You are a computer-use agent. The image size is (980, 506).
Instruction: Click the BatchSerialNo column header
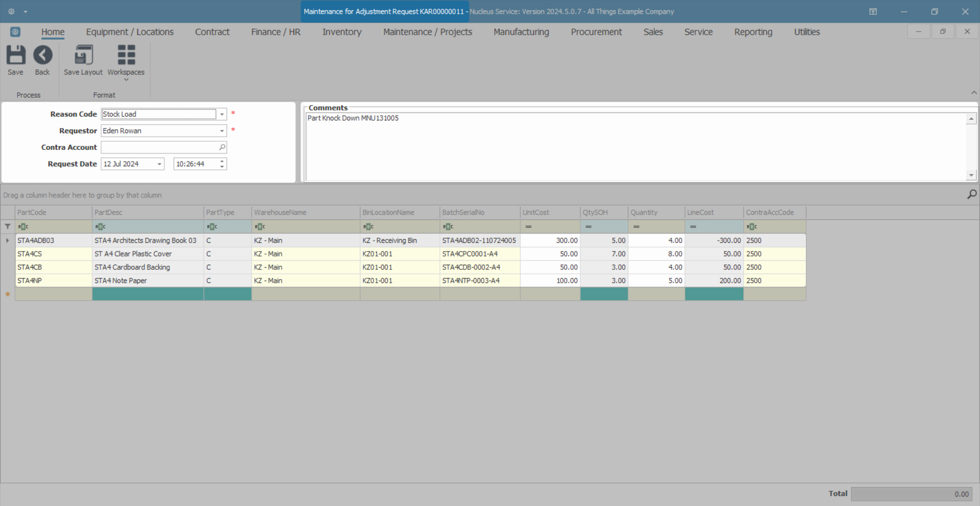[480, 213]
